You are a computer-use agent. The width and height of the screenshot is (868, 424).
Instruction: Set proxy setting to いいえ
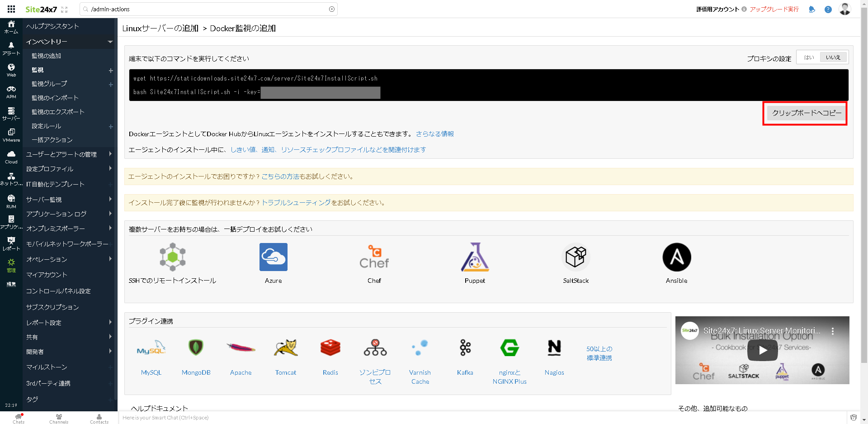click(833, 57)
